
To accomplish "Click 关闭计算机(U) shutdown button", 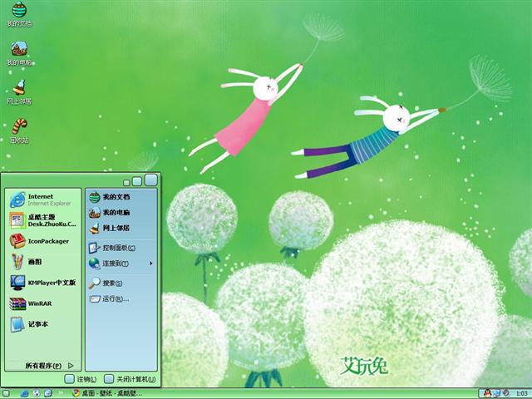I will pyautogui.click(x=130, y=379).
